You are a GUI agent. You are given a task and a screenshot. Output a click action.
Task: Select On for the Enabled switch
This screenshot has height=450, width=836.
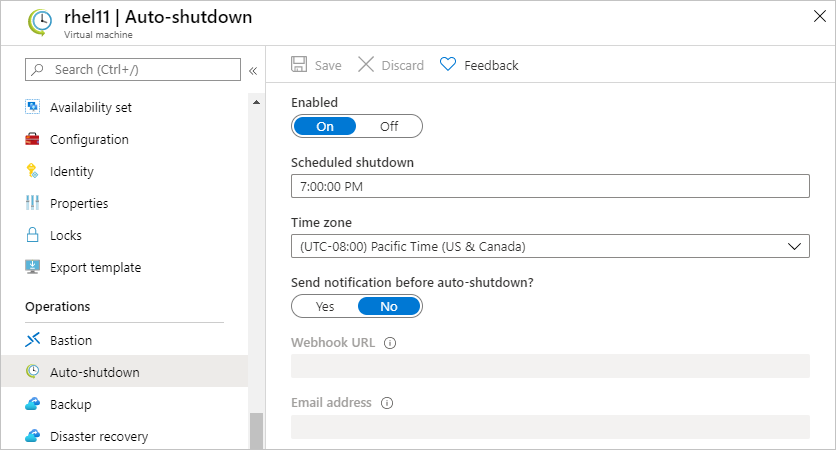point(325,126)
